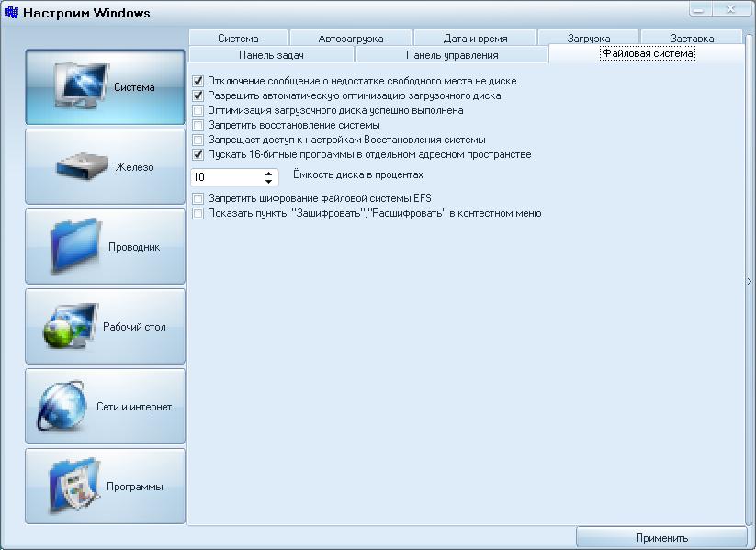The width and height of the screenshot is (756, 550).
Task: Open the Рабочий стол category
Action: tap(105, 327)
